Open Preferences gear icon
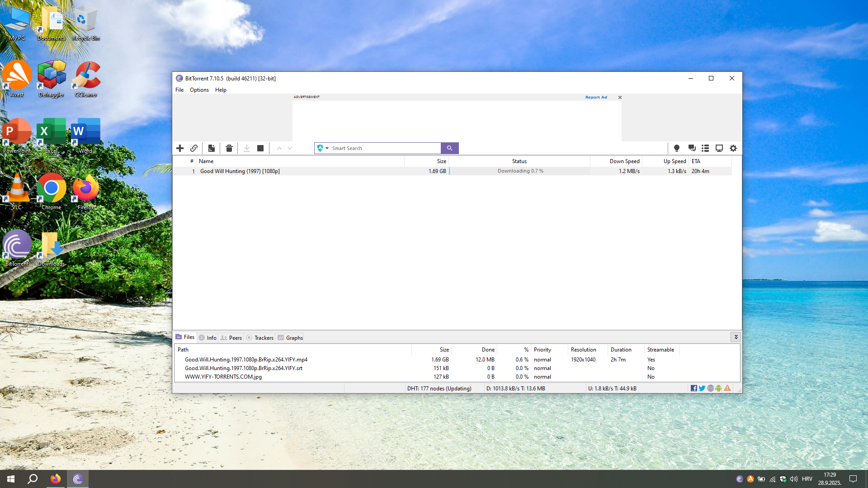The image size is (868, 488). [x=733, y=148]
